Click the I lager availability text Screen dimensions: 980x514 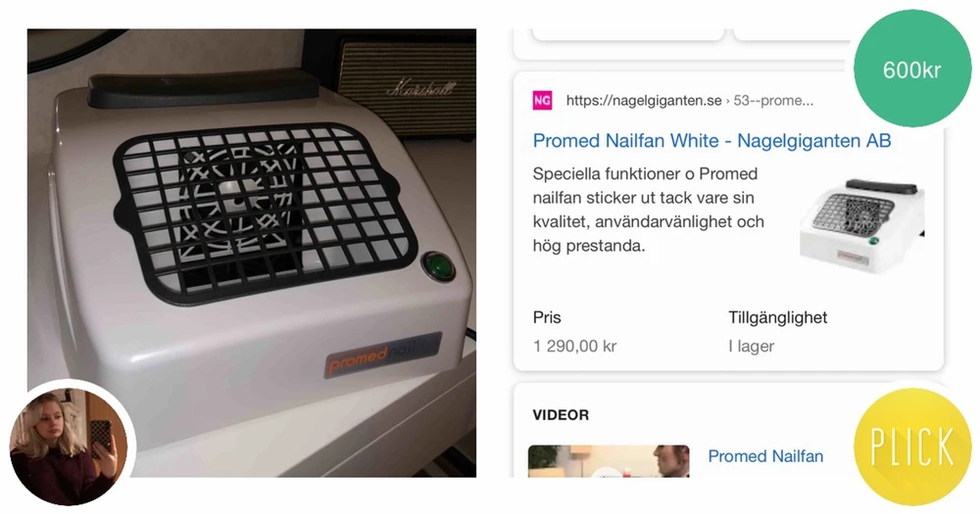752,346
